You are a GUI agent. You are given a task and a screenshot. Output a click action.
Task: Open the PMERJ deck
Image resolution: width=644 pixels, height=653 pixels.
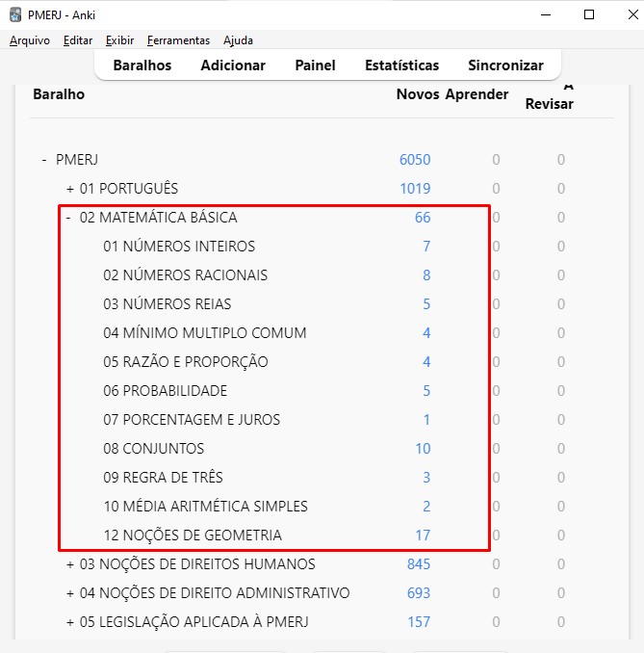coord(77,160)
